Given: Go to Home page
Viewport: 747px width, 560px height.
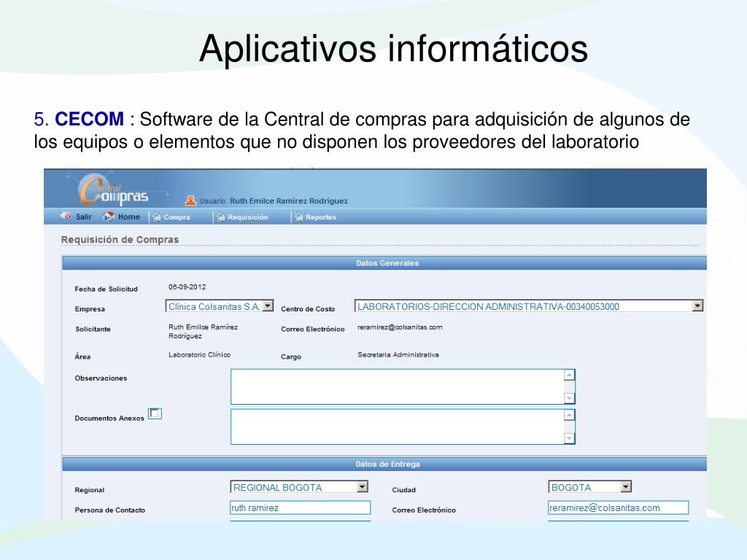Looking at the screenshot, I should (129, 217).
